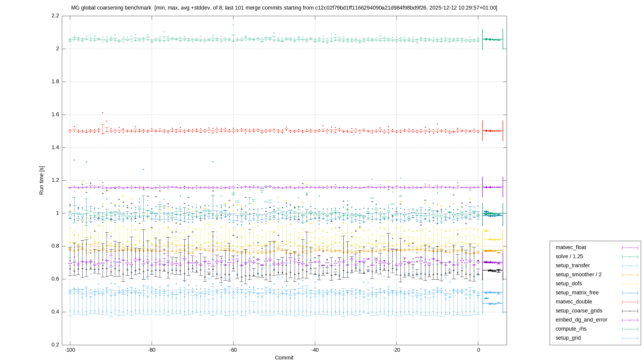Click the compute_rhs legend label
This screenshot has height=362, width=644.
tap(571, 329)
